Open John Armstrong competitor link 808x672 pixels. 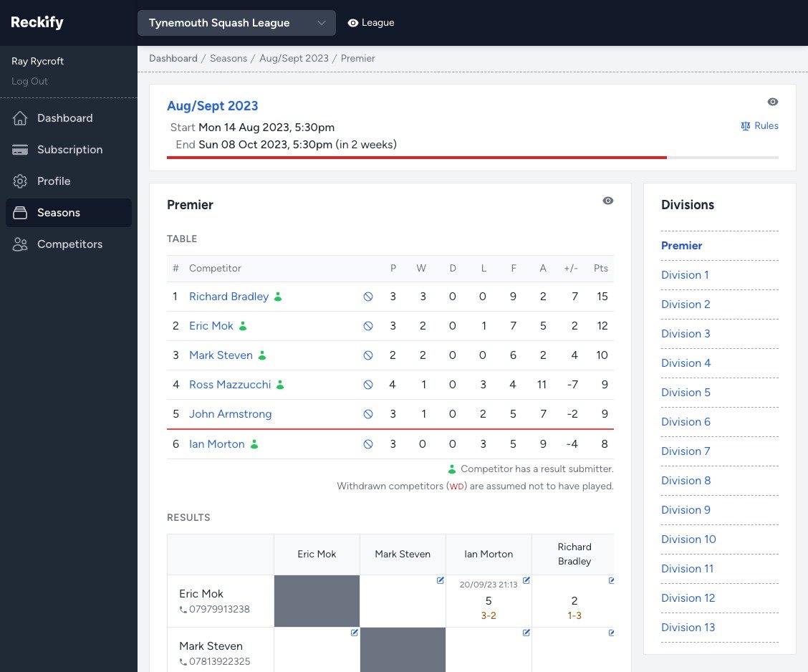(231, 414)
